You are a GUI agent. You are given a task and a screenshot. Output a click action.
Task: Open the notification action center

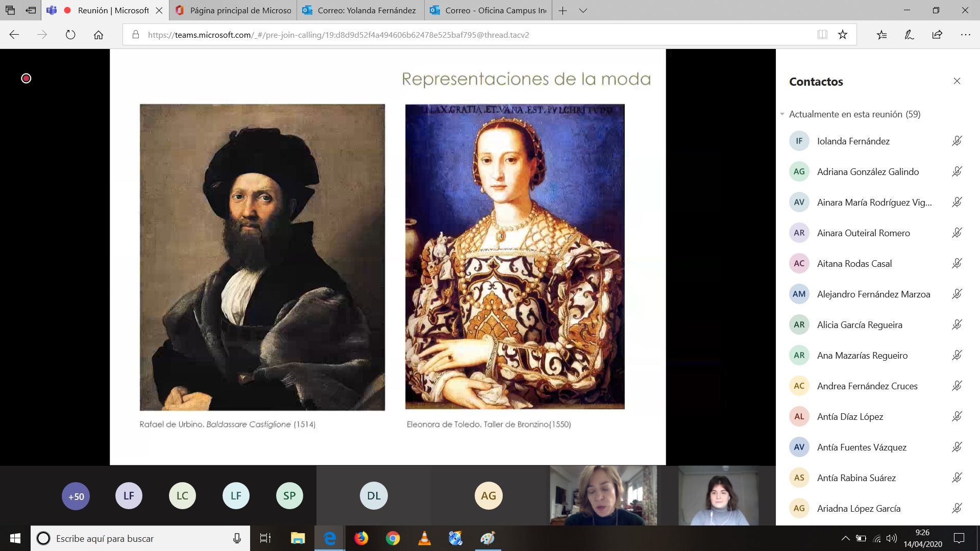[x=959, y=538]
